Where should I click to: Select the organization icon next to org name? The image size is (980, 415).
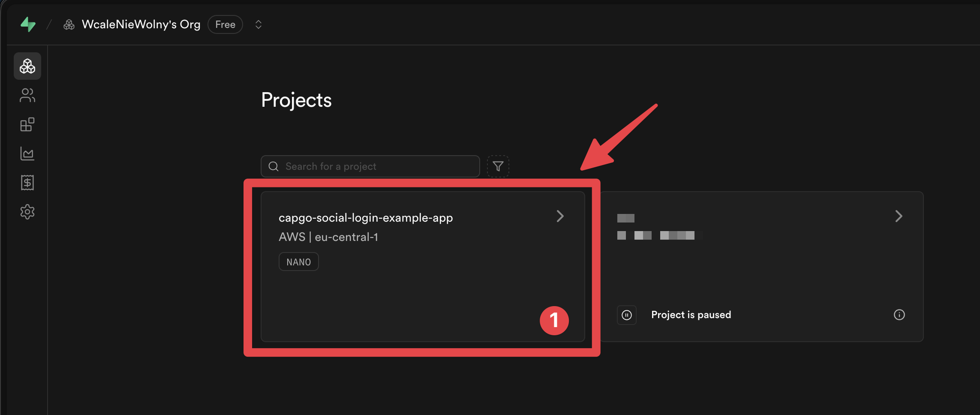(x=69, y=24)
